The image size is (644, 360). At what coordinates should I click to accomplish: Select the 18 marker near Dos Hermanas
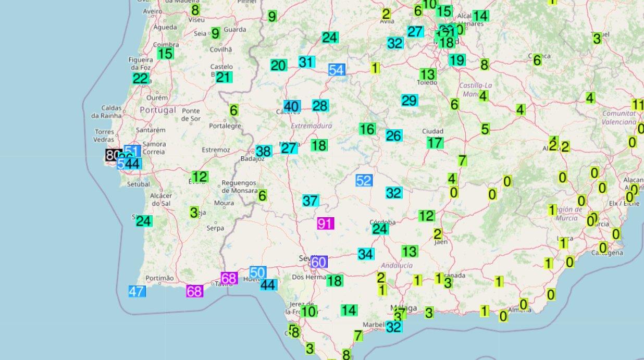click(335, 281)
